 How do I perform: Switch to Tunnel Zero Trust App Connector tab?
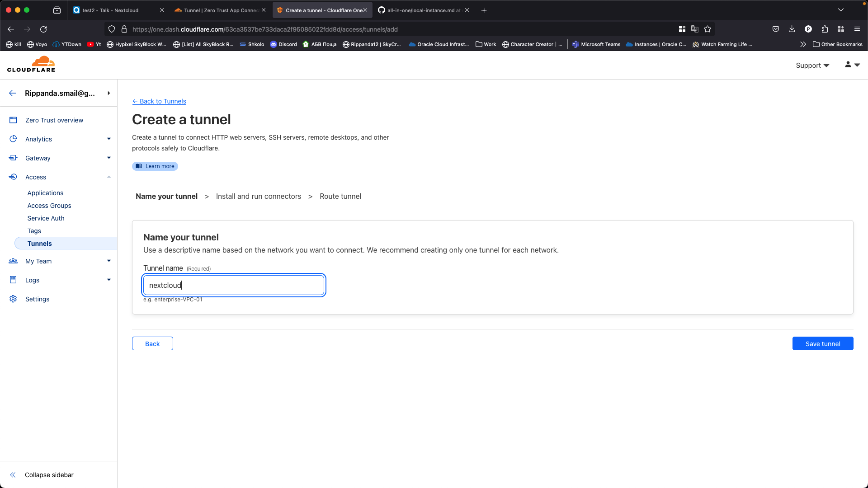(221, 10)
